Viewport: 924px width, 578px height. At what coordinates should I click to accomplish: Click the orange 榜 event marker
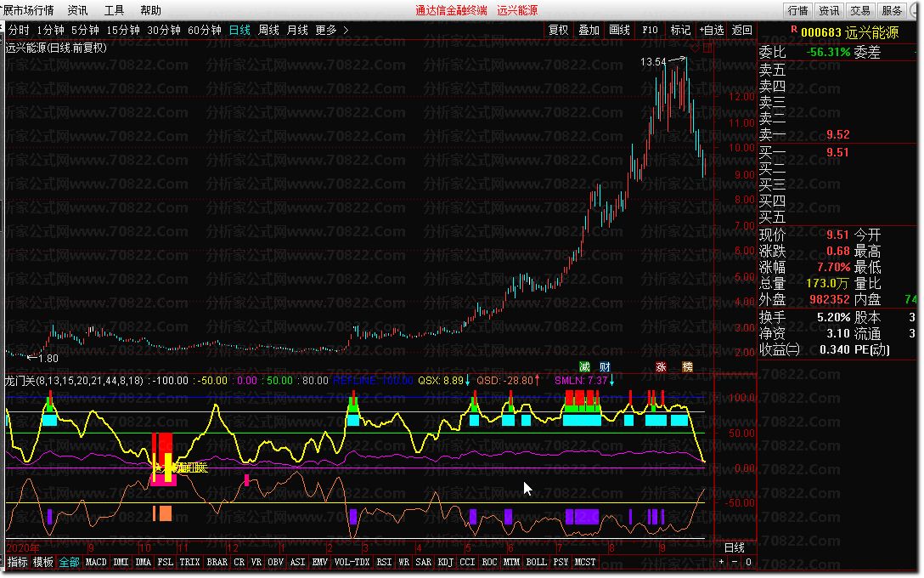(687, 367)
